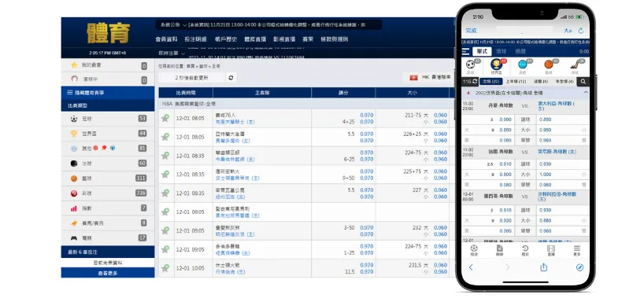The width and height of the screenshot is (644, 298).
Task: Tap the reload icon in phone browser bar
Action: coord(581,31)
